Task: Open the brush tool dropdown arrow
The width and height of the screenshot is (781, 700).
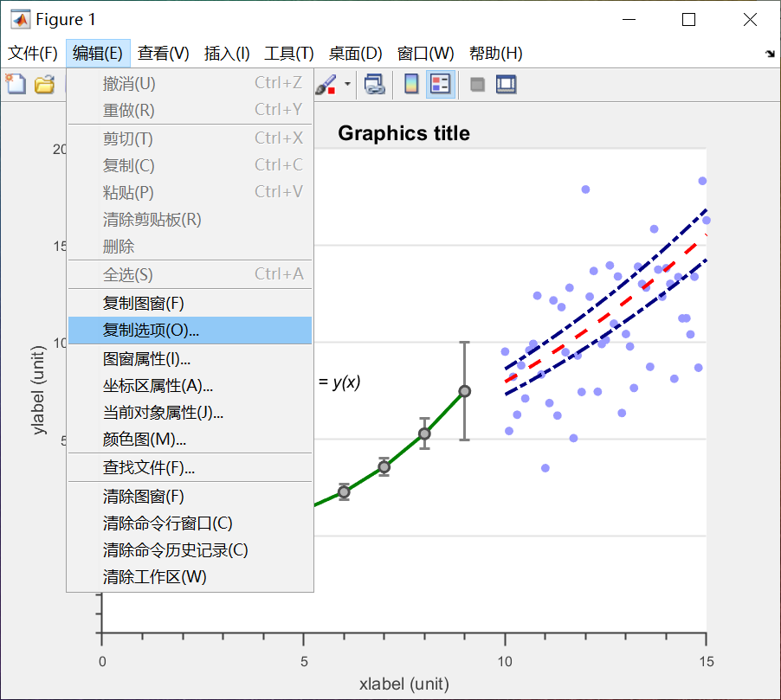Action: pos(347,84)
